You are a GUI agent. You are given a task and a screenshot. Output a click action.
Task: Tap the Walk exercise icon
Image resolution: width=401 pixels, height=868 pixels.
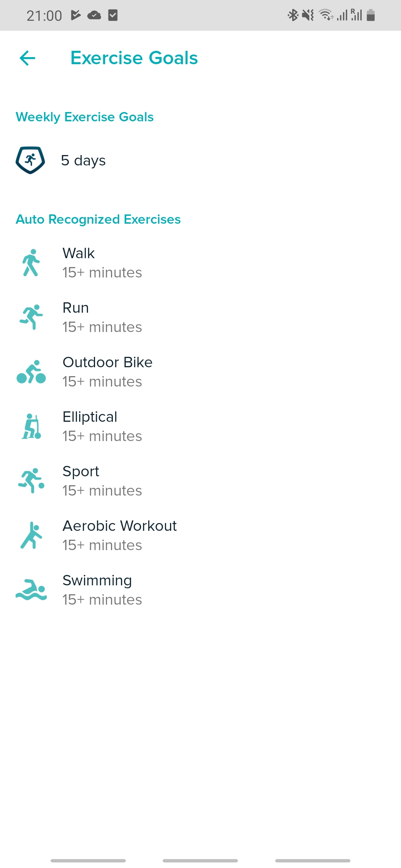point(31,263)
